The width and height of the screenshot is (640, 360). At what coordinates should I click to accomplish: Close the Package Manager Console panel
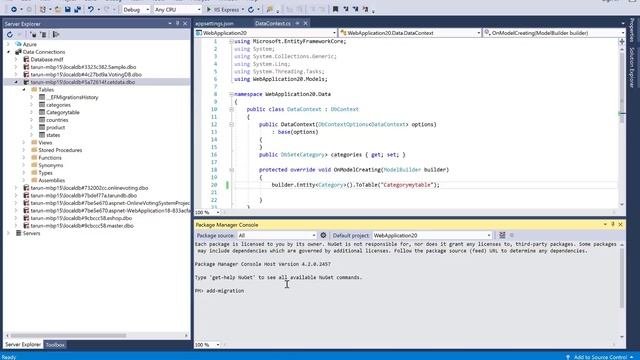[x=620, y=224]
